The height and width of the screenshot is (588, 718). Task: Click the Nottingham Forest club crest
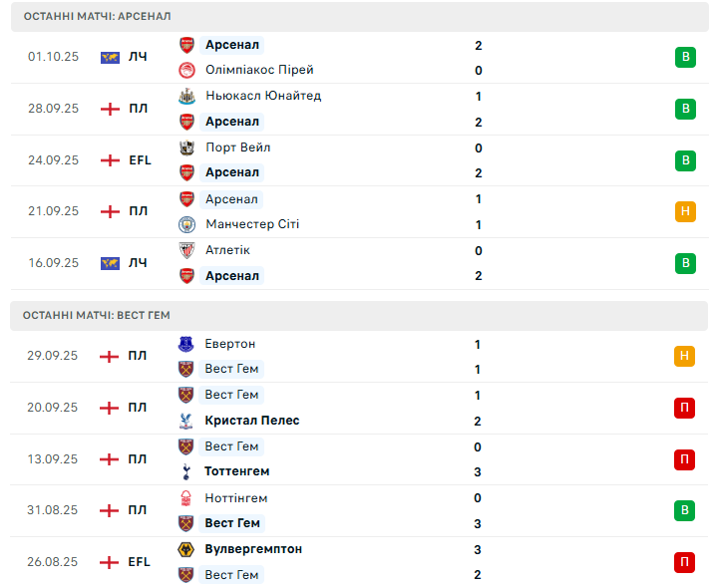[x=186, y=498]
